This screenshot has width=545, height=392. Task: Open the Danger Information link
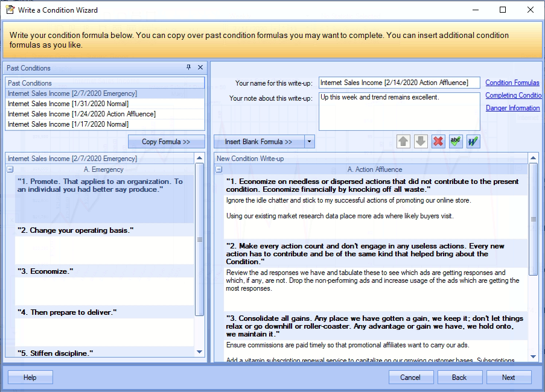[512, 108]
